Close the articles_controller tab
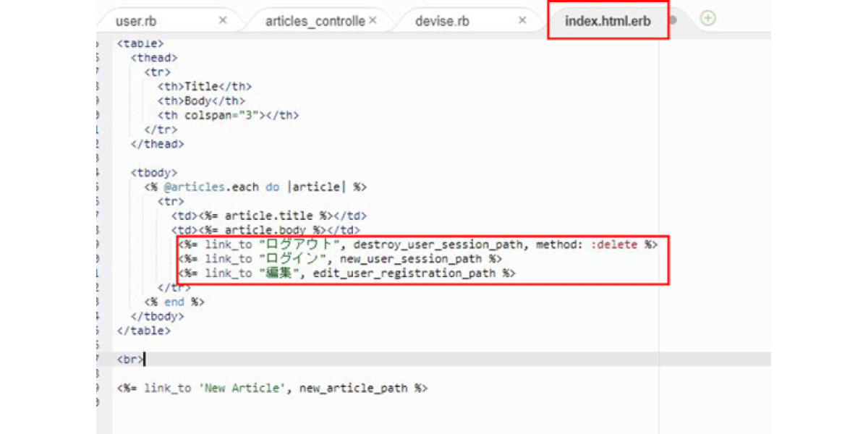 pos(373,20)
